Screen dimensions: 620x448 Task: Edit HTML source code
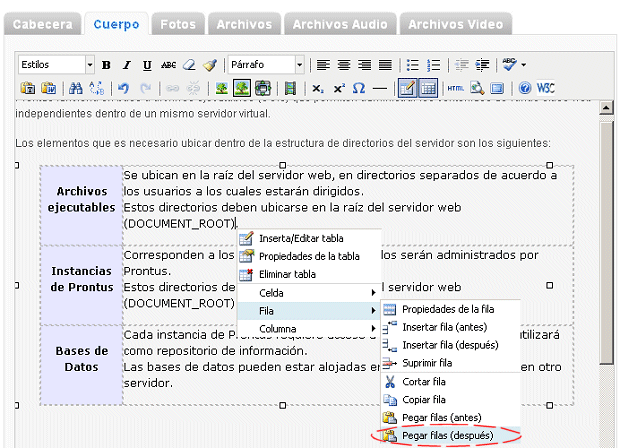pyautogui.click(x=456, y=88)
